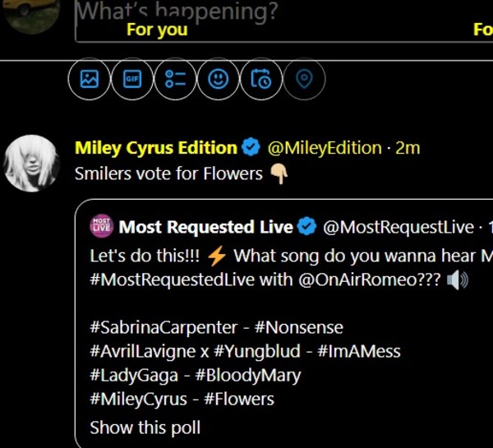Click Miley Cyrus Edition verified badge
This screenshot has height=448, width=493.
coord(251,148)
